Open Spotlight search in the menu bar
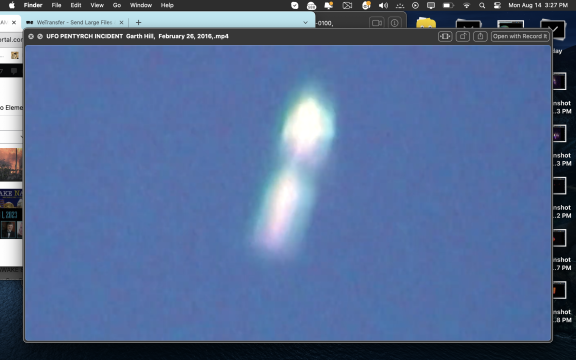This screenshot has height=360, width=576. (x=482, y=5)
